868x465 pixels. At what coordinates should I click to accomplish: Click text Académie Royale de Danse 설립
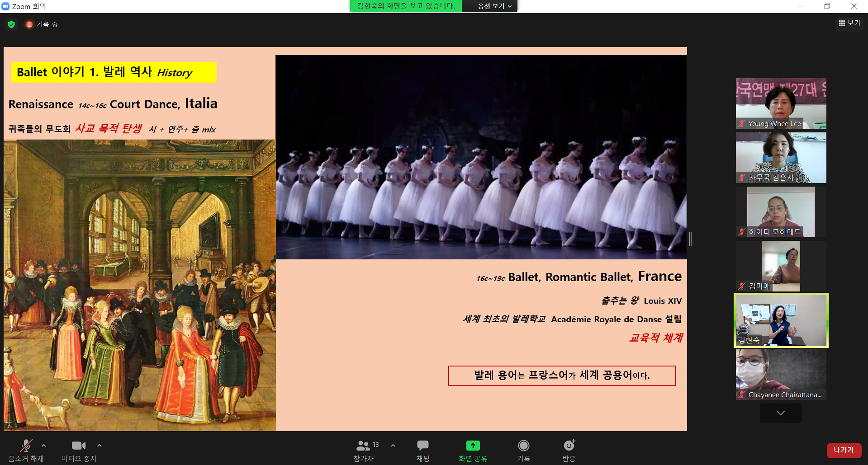coord(616,319)
